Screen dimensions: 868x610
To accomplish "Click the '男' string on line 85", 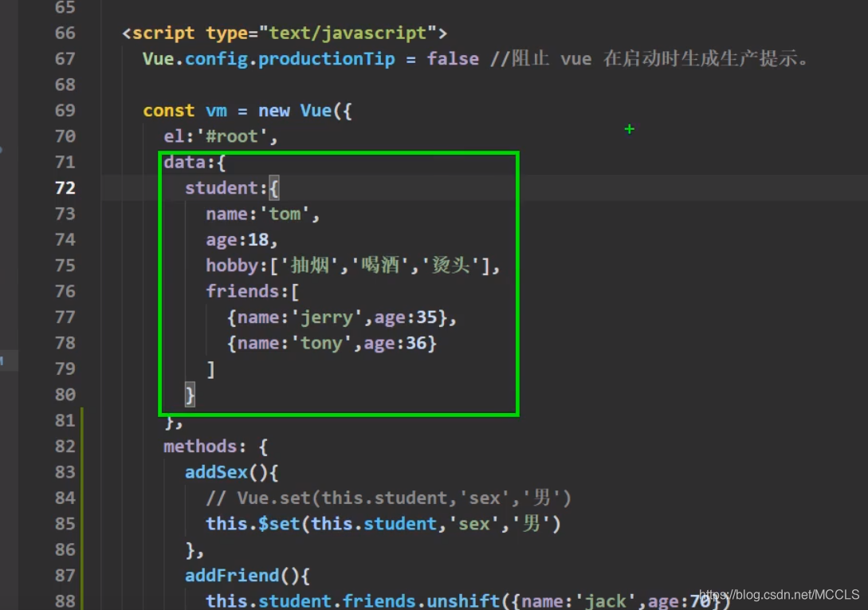I will pyautogui.click(x=532, y=524).
